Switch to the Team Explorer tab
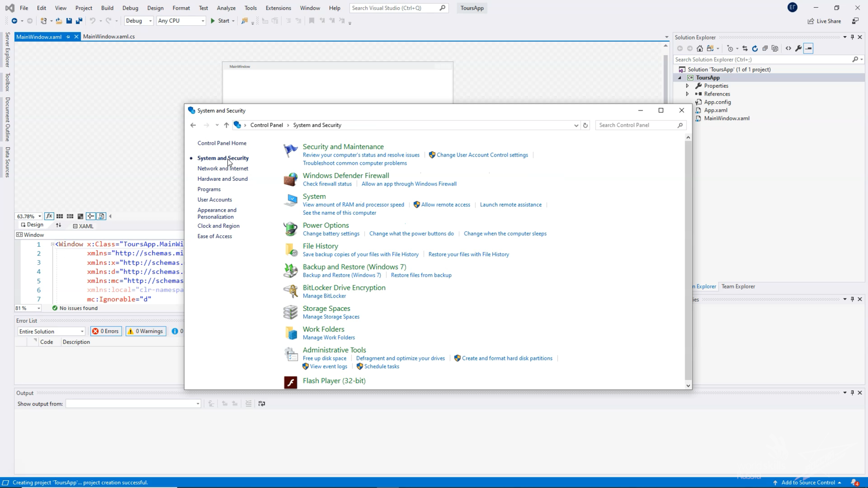Image resolution: width=868 pixels, height=488 pixels. point(738,287)
